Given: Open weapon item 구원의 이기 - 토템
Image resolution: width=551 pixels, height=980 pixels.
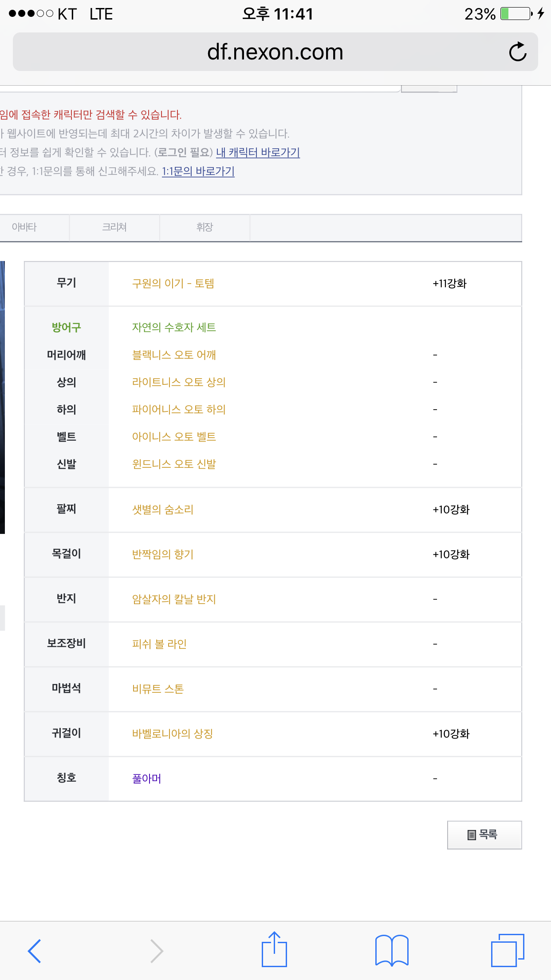Looking at the screenshot, I should 173,284.
